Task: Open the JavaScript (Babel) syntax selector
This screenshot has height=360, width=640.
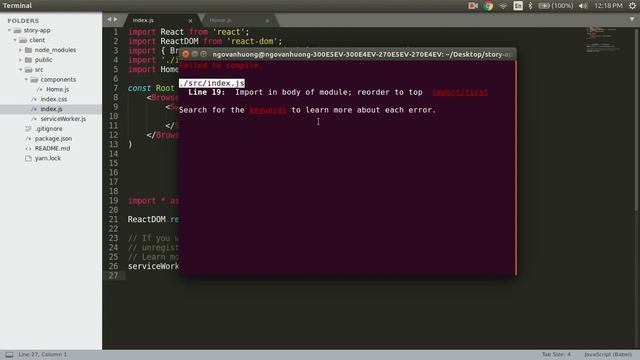Action: 608,354
